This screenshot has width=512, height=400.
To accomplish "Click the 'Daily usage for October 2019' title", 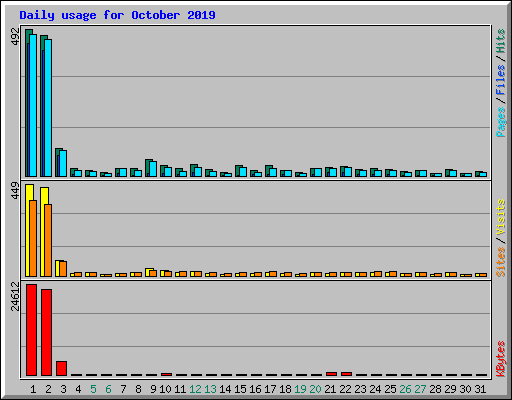I will coord(117,15).
